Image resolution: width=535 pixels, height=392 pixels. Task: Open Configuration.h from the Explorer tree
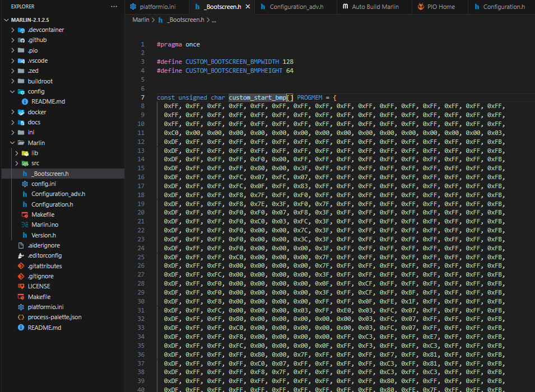coord(52,204)
